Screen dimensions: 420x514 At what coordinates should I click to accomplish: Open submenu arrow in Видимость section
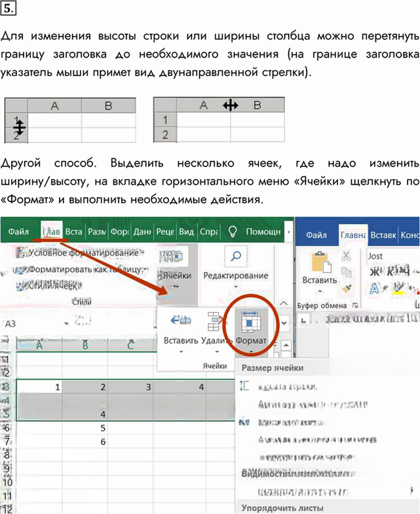click(411, 490)
